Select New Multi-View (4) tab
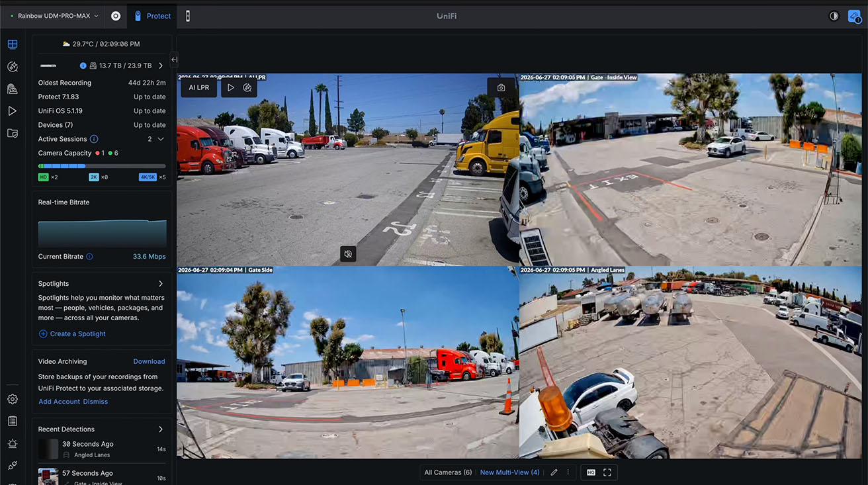Viewport: 868px width, 485px height. (x=509, y=472)
